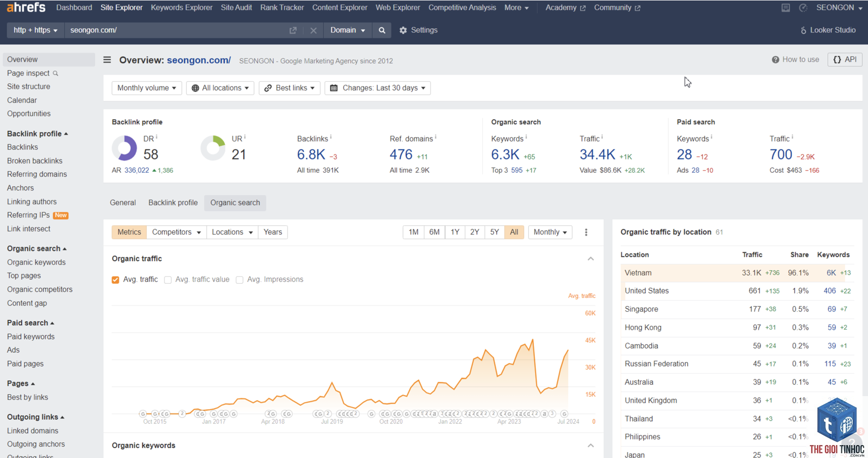Uncheck Avg. traffic checkbox
This screenshot has height=458, width=868.
(115, 280)
